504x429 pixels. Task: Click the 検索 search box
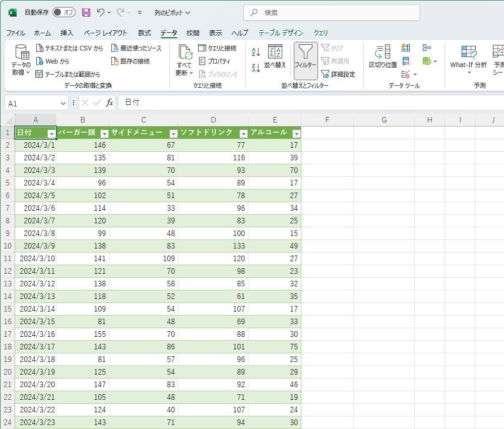[x=331, y=13]
